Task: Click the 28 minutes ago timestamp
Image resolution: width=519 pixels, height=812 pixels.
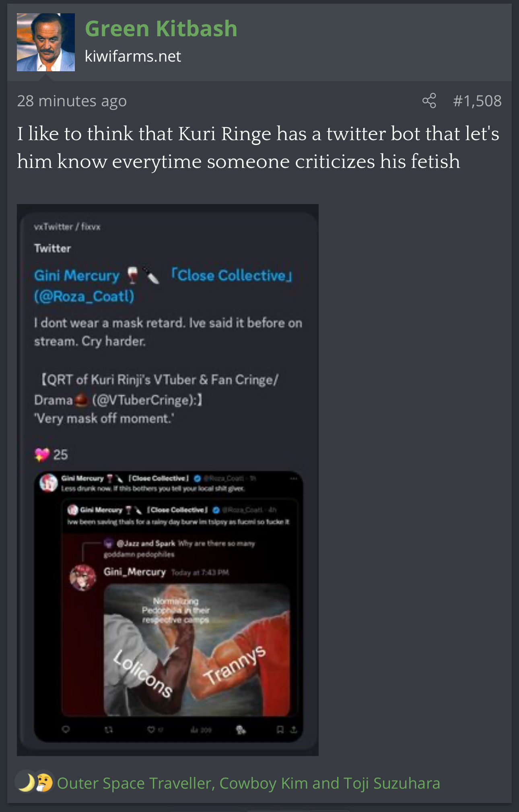Action: coord(72,101)
